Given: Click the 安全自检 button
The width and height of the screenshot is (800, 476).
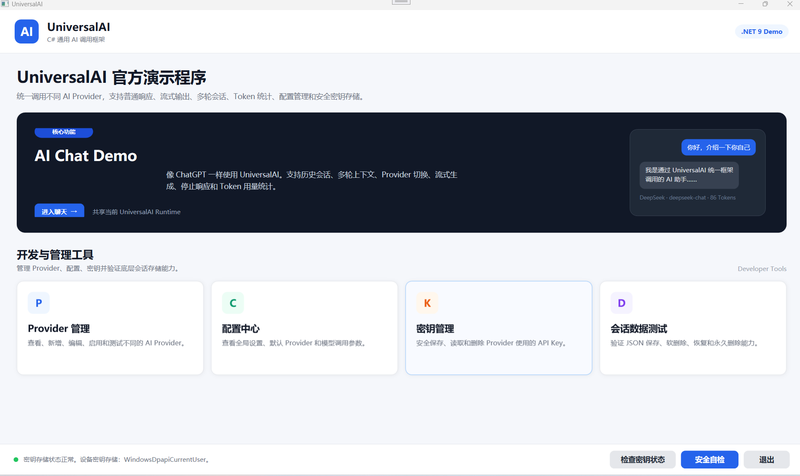Looking at the screenshot, I should (x=709, y=460).
